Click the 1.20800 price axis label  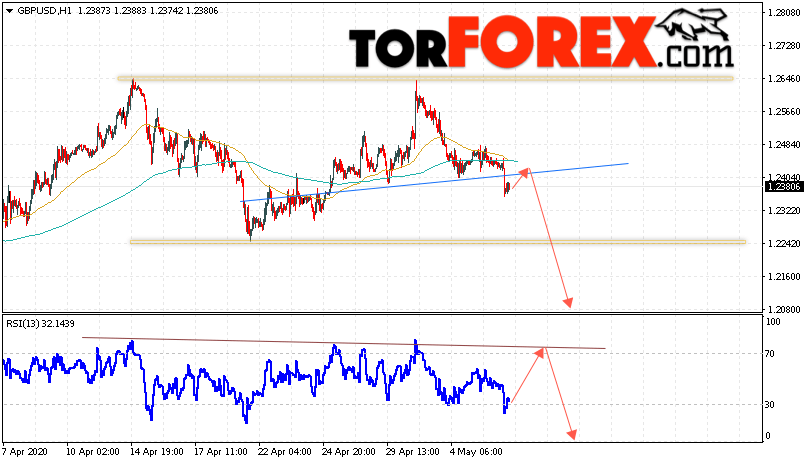(x=784, y=309)
